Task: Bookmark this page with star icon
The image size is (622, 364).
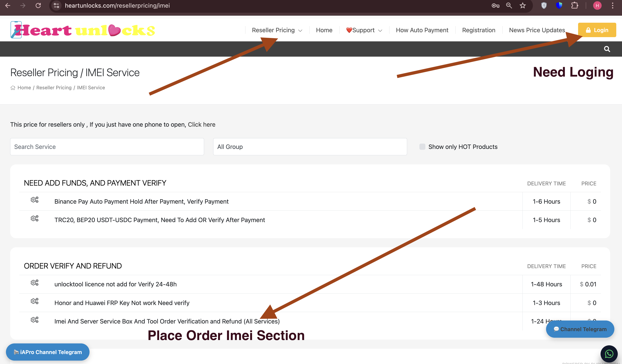Action: [523, 6]
